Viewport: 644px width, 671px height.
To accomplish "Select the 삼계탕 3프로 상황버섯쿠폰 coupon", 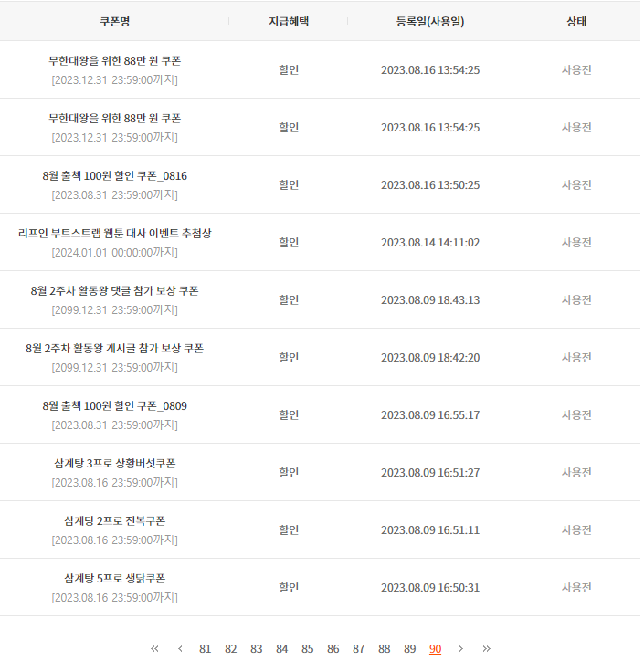I will coord(115,463).
